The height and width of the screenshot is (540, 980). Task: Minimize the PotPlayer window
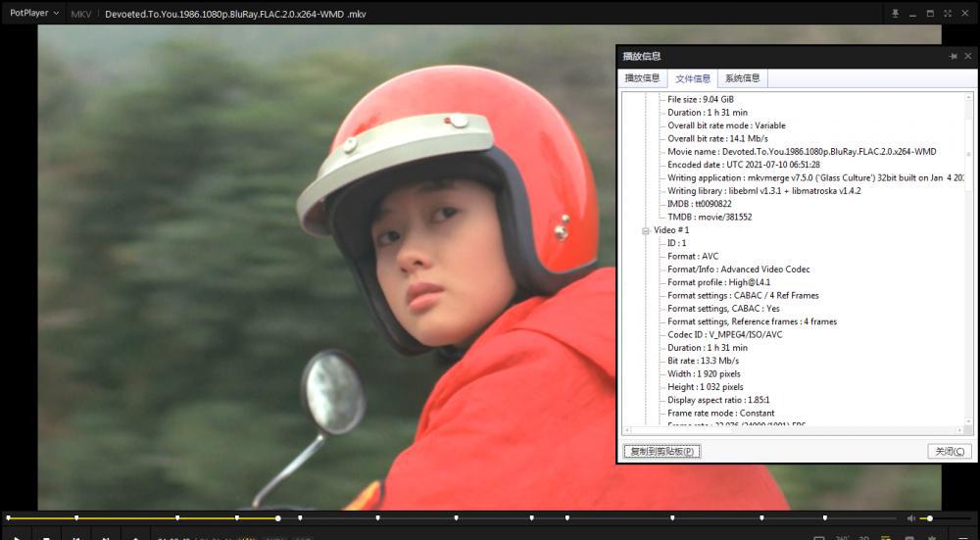[x=912, y=13]
